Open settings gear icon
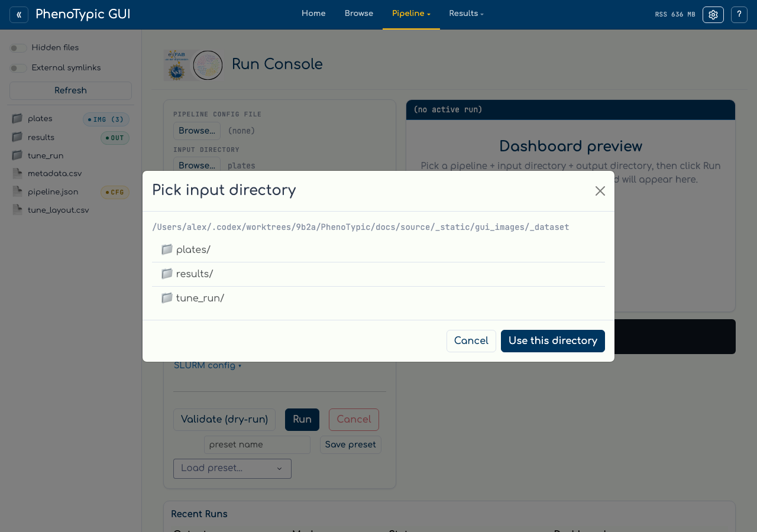The image size is (757, 532). coord(713,15)
